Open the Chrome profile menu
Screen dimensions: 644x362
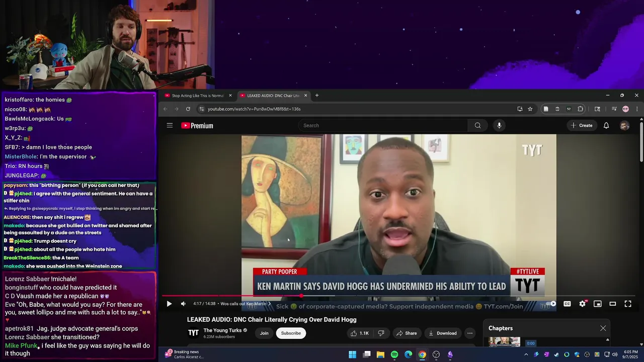coord(625,109)
